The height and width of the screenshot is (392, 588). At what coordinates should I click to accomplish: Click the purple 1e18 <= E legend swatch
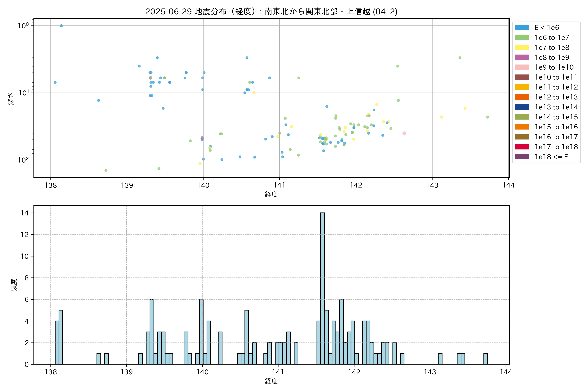pos(522,157)
